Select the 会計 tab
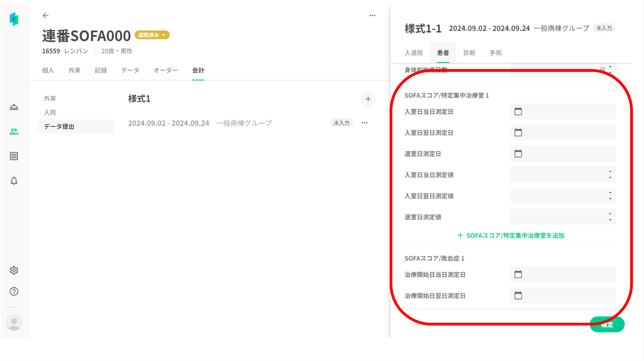Screen dimensions: 644x361 pos(198,70)
